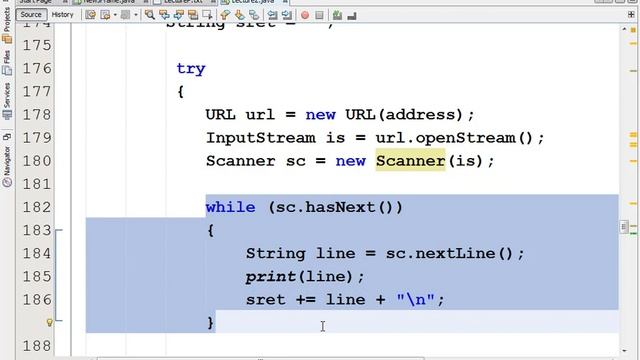Click error stripe mark beside line 182
This screenshot has width=640, height=360.
tap(633, 203)
